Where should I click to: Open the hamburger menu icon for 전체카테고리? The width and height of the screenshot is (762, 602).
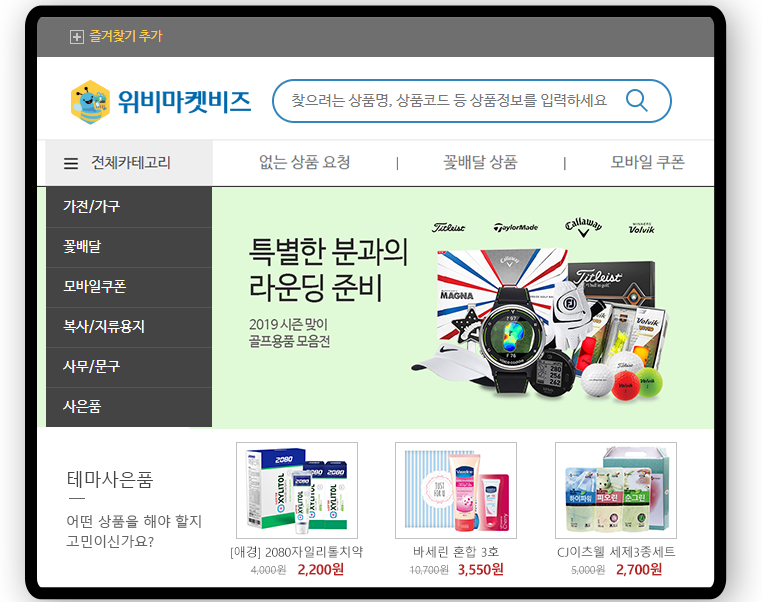71,163
